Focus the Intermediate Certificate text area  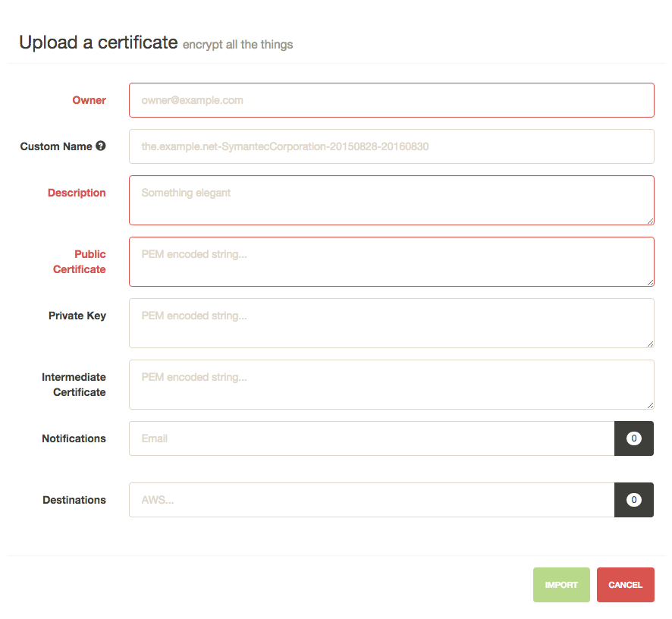click(391, 385)
